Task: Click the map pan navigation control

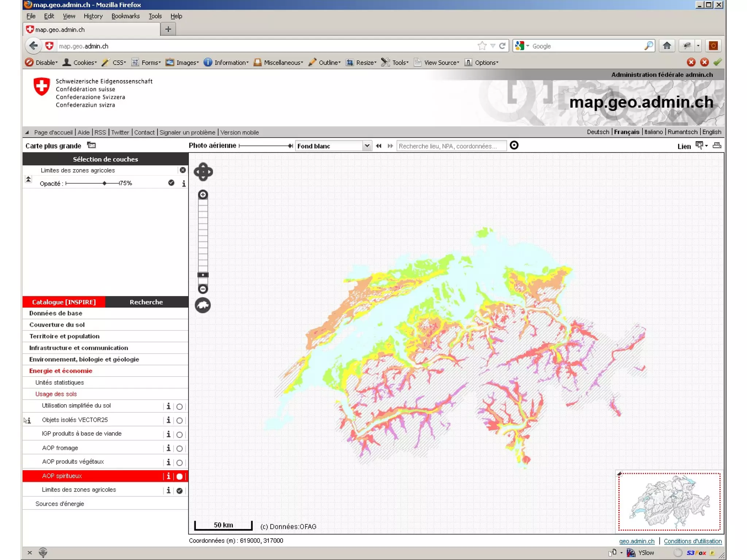Action: tap(203, 172)
